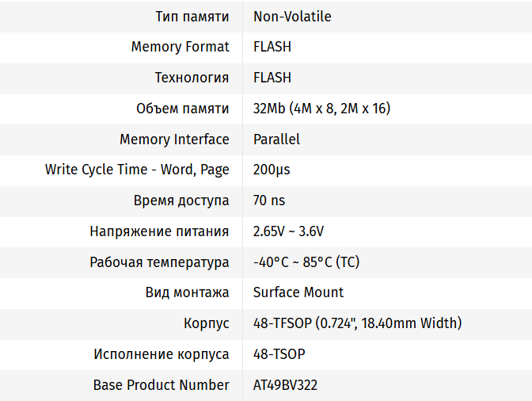Click the 'Memory Interface' label

point(174,139)
